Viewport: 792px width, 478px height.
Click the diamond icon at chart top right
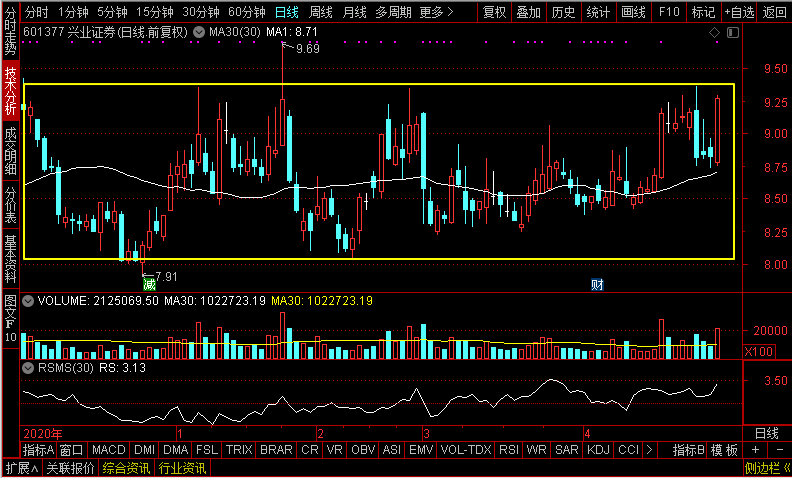tap(714, 33)
